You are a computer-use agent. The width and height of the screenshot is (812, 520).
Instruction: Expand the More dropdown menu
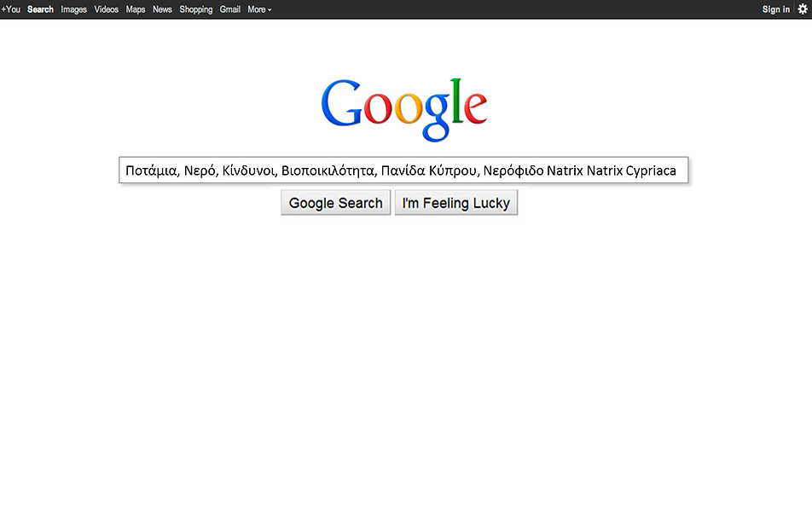(259, 9)
